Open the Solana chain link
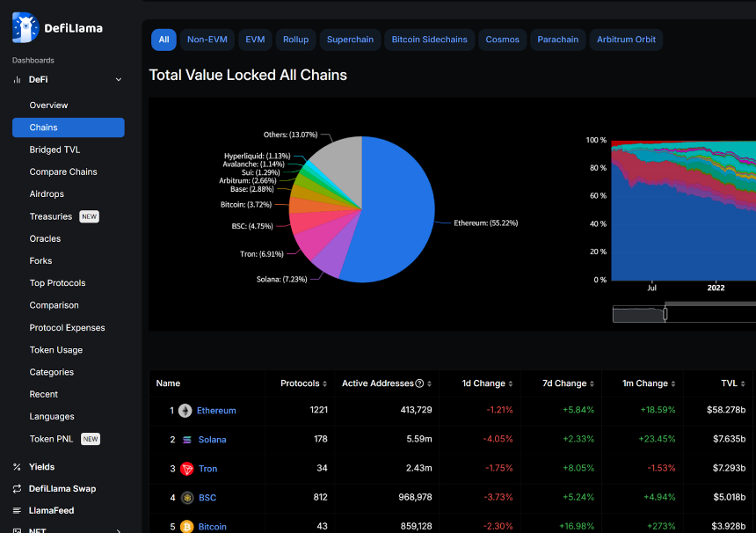The width and height of the screenshot is (756, 533). (212, 440)
